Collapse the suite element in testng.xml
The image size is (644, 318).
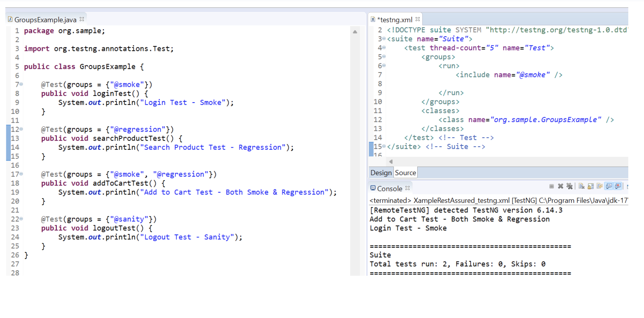[384, 39]
